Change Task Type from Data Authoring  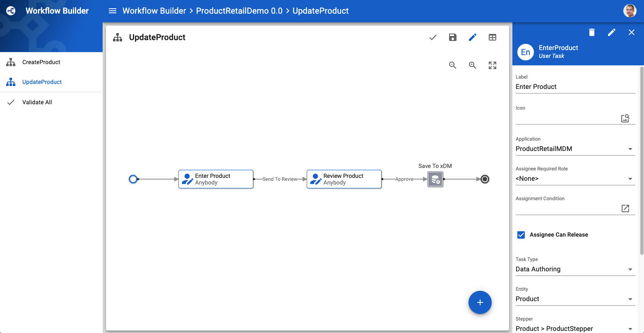pyautogui.click(x=630, y=269)
